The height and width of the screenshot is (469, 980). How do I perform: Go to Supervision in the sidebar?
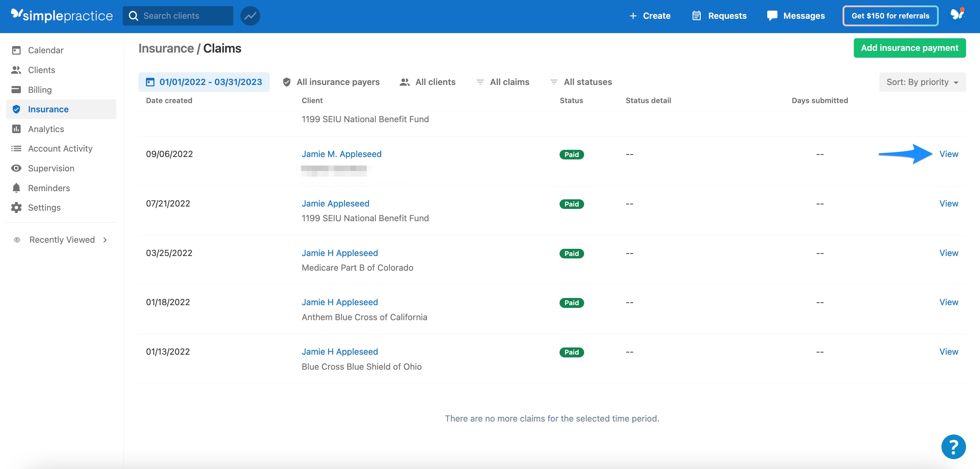click(61, 168)
